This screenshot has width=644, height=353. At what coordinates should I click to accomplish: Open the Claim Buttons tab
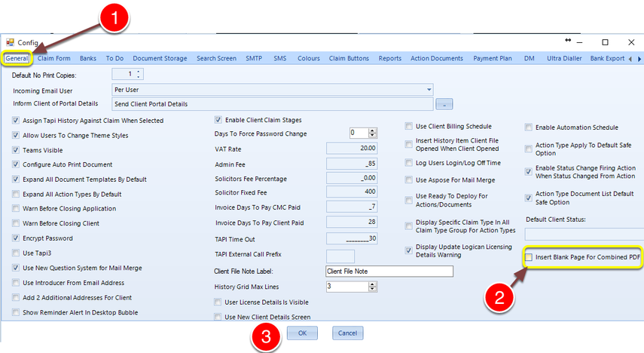click(349, 58)
